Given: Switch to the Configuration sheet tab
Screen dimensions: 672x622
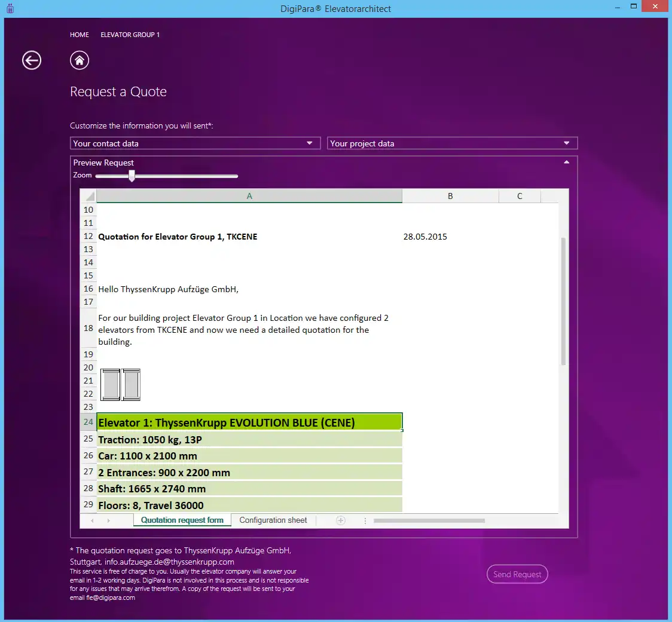Looking at the screenshot, I should click(273, 520).
